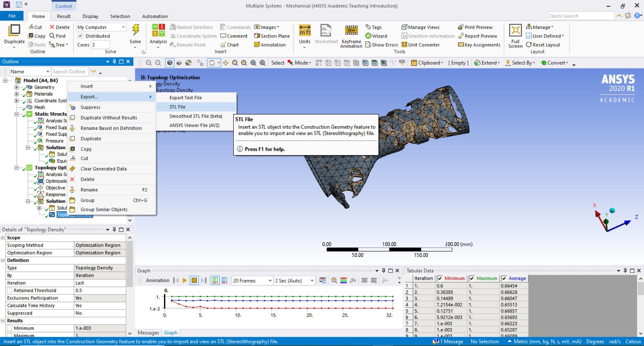This screenshot has width=644, height=346.
Task: Click Key Assignments icon
Action: [461, 45]
